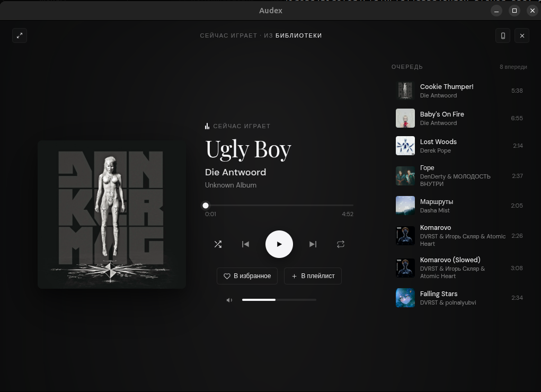
Task: Click the Dasha Mist artist name
Action: [x=434, y=210]
